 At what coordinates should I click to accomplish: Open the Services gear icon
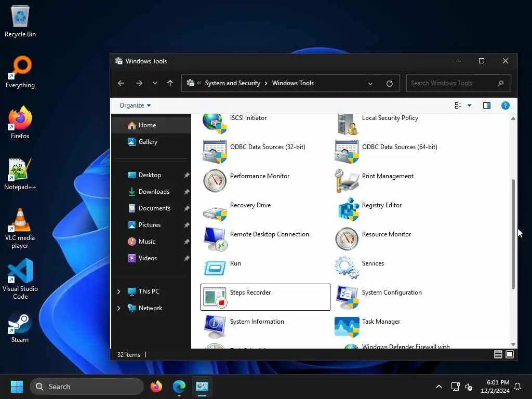pos(347,268)
